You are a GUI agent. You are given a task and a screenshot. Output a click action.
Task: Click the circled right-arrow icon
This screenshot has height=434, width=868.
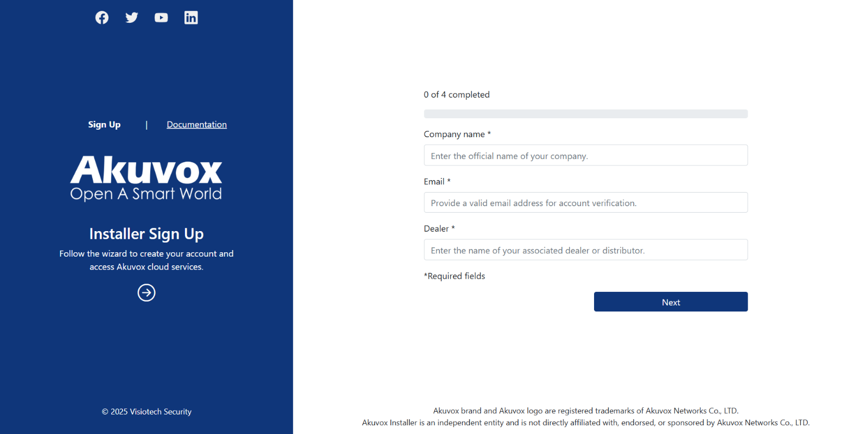click(146, 293)
